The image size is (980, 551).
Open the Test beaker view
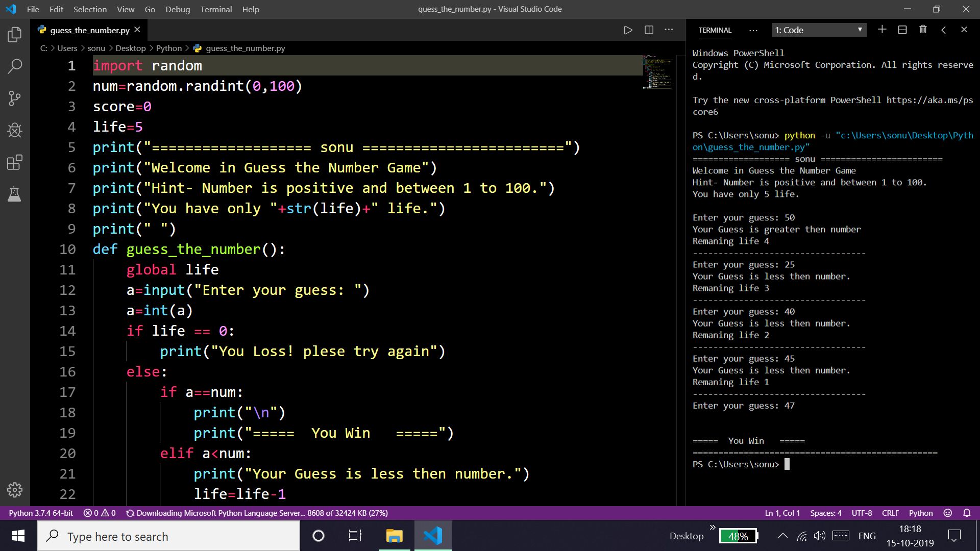coord(15,194)
